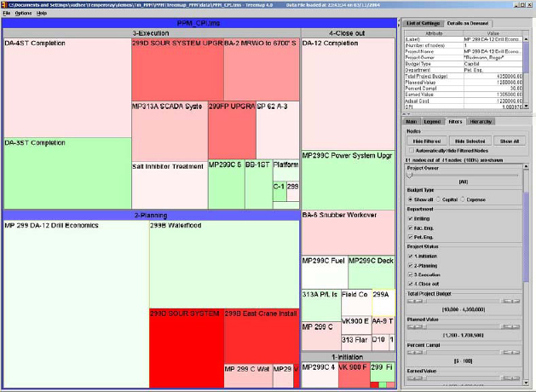Toggle the 4-Close out project status checkbox
Image resolution: width=536 pixels, height=392 pixels.
pos(411,284)
